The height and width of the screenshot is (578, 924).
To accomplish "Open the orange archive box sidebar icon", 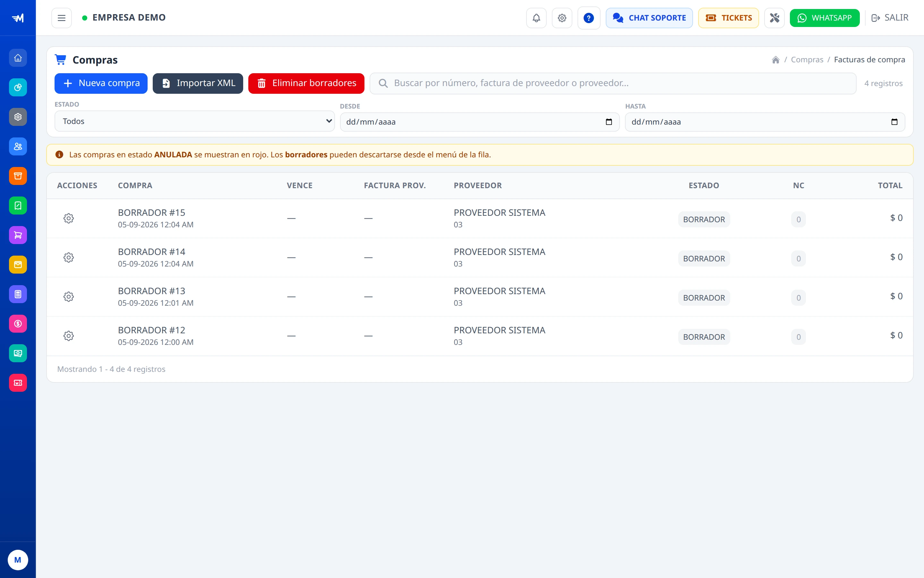I will 18,176.
